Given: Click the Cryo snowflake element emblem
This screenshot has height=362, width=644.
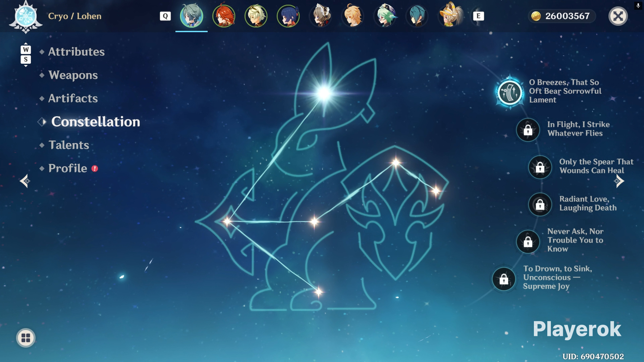Looking at the screenshot, I should pyautogui.click(x=26, y=17).
